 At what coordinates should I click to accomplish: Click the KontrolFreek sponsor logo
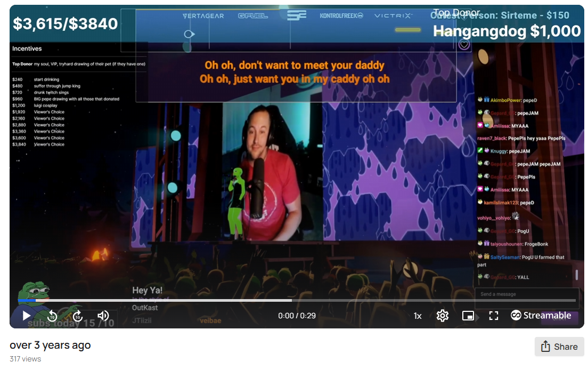pos(341,16)
